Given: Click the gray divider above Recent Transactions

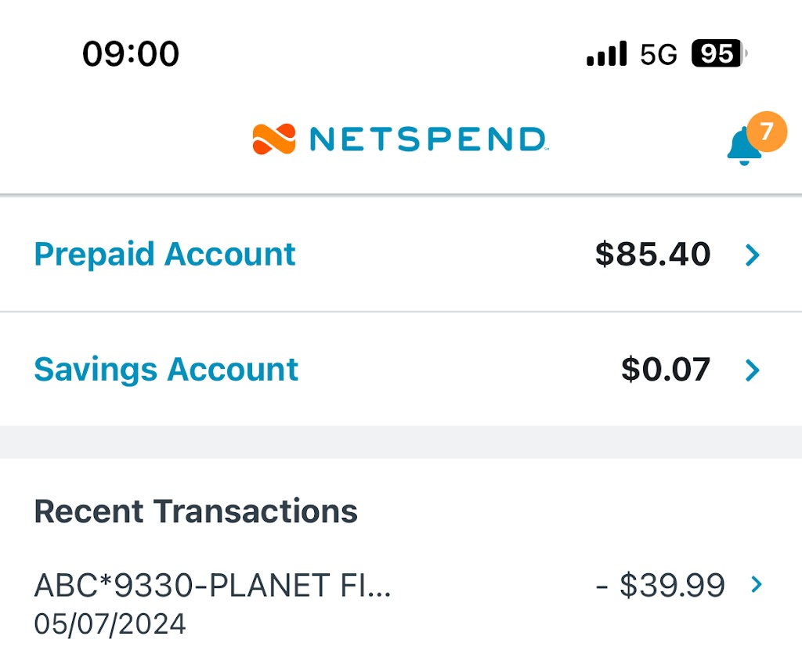Looking at the screenshot, I should point(401,442).
